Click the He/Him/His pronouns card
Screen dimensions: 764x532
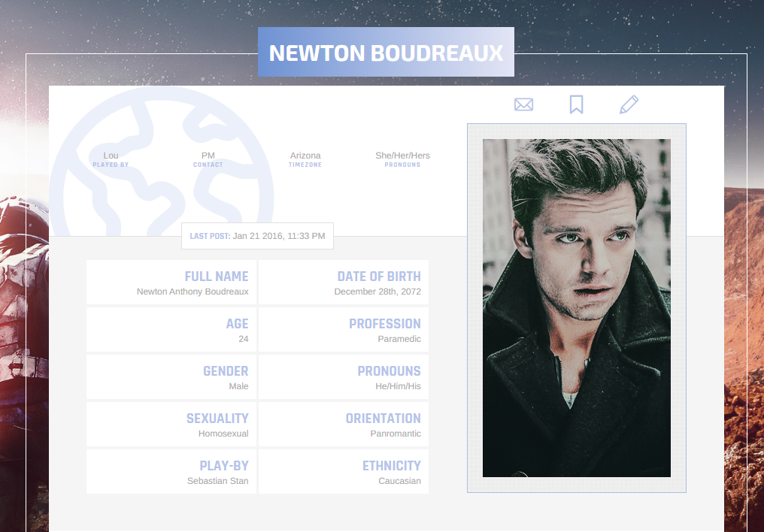pyautogui.click(x=344, y=376)
